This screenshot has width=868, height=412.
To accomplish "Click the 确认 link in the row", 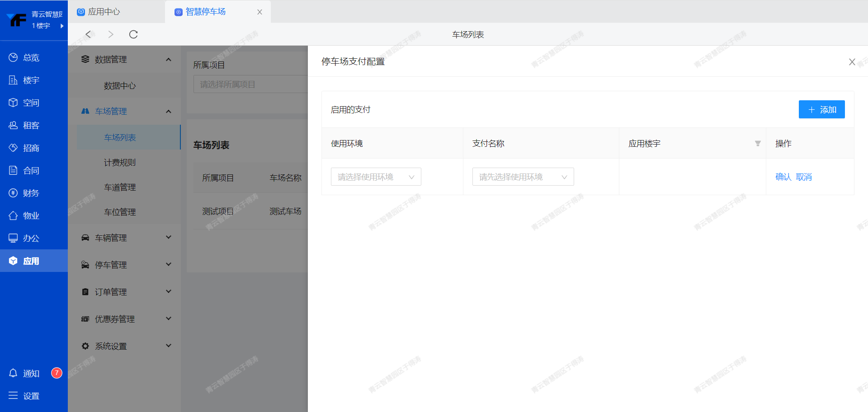I will point(783,177).
